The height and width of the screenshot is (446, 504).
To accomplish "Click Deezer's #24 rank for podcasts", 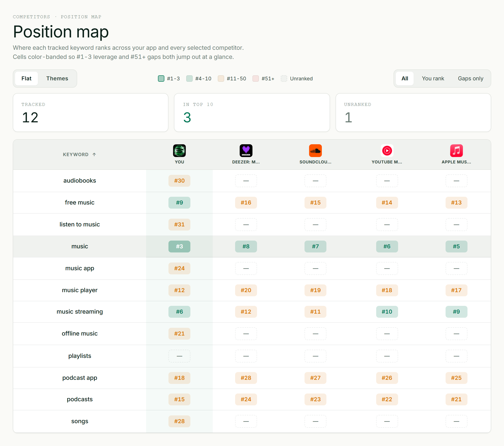I will click(246, 399).
